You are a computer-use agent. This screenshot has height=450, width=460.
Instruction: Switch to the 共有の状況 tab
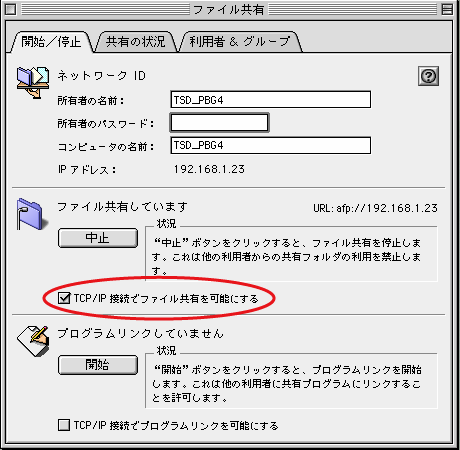(135, 42)
